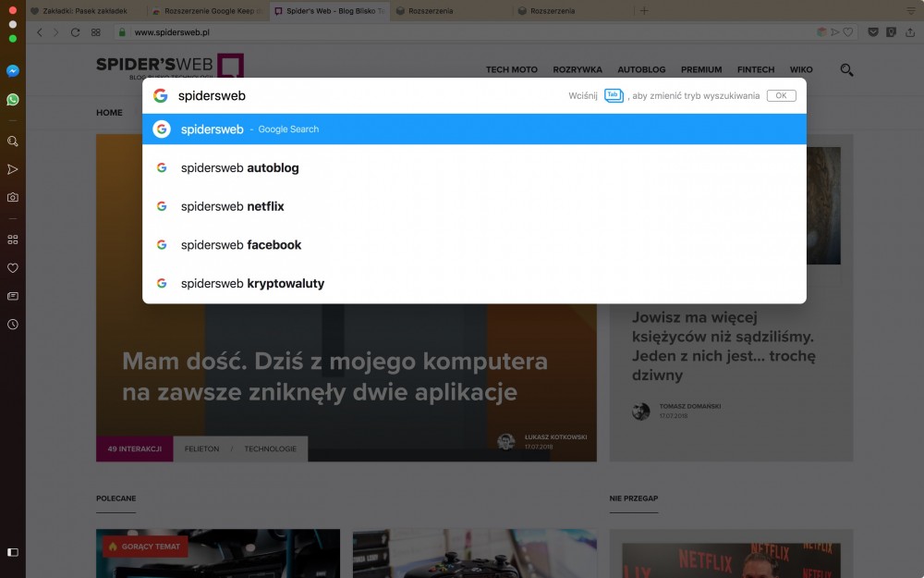The height and width of the screenshot is (578, 924).
Task: Click the Tab key icon in the search popup
Action: pos(614,95)
